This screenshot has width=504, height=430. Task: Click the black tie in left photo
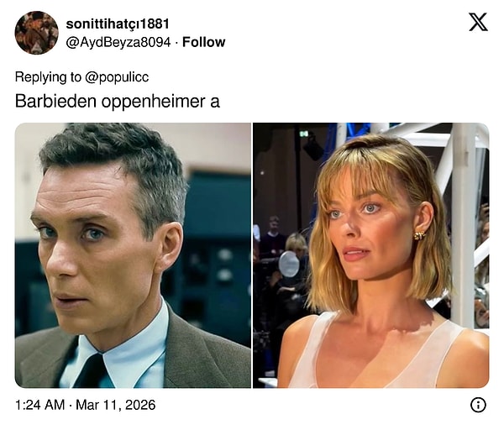coord(91,370)
